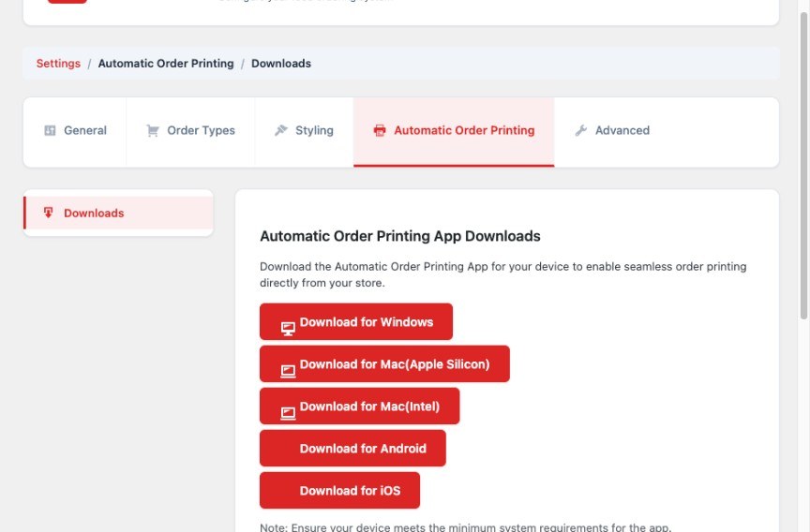Click the page vertical scrollbar
Screen dimensions: 810x532
click(x=803, y=165)
